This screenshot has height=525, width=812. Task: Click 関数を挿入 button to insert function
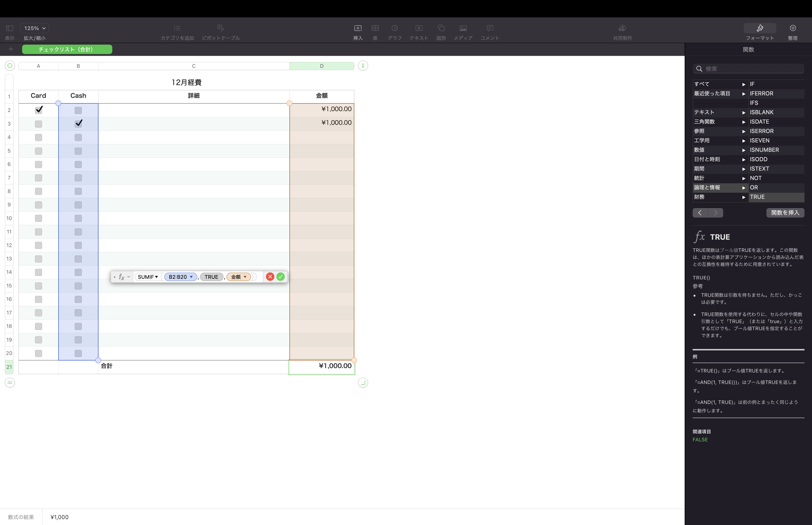click(784, 212)
